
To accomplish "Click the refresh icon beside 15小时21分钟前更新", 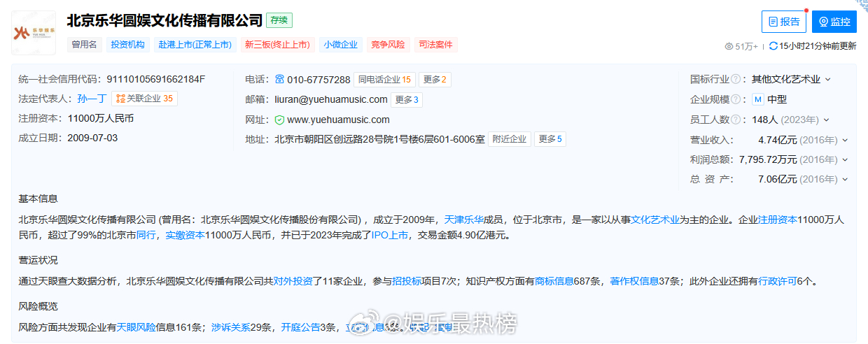I will [x=773, y=46].
